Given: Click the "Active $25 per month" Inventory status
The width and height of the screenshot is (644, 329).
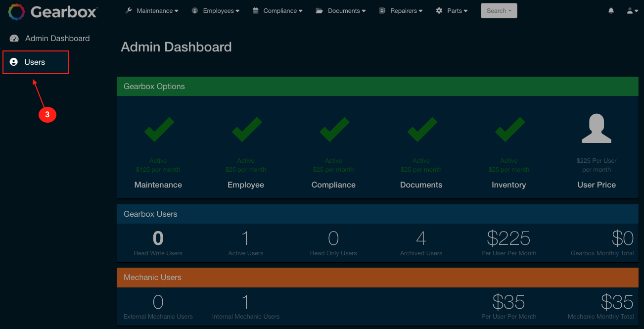Looking at the screenshot, I should point(509,165).
